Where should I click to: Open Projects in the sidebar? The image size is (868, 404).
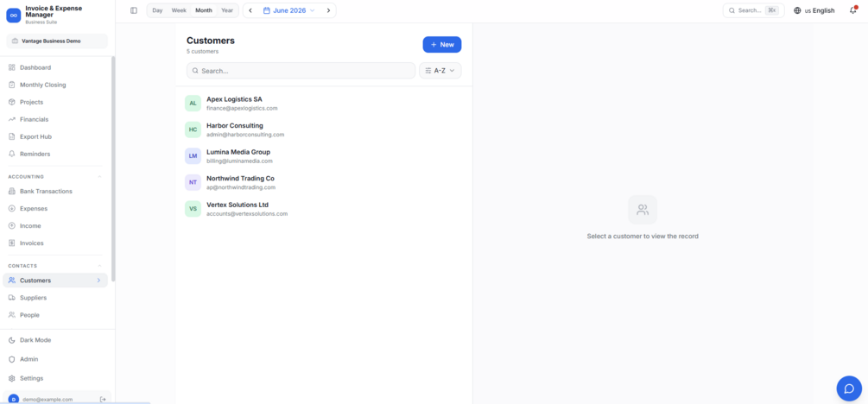tap(55, 102)
